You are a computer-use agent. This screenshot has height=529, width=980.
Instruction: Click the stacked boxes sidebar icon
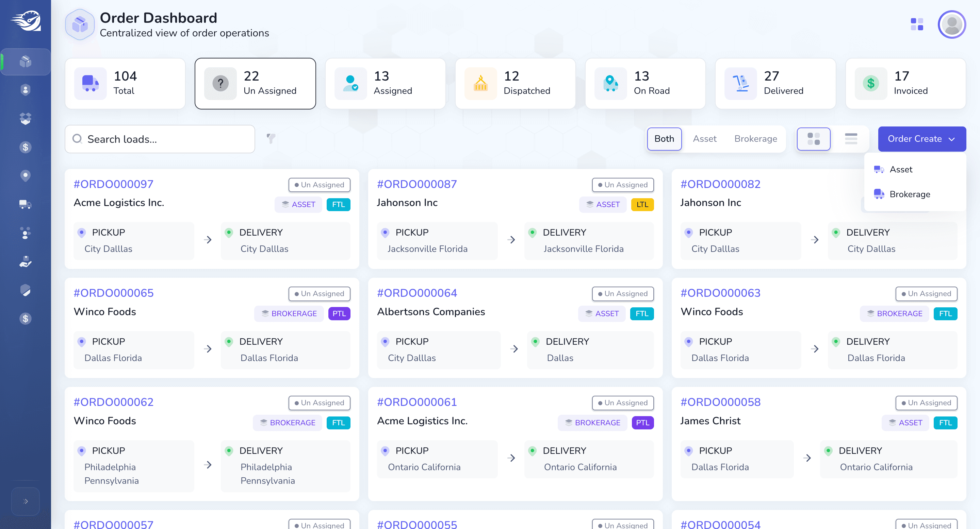(x=26, y=119)
